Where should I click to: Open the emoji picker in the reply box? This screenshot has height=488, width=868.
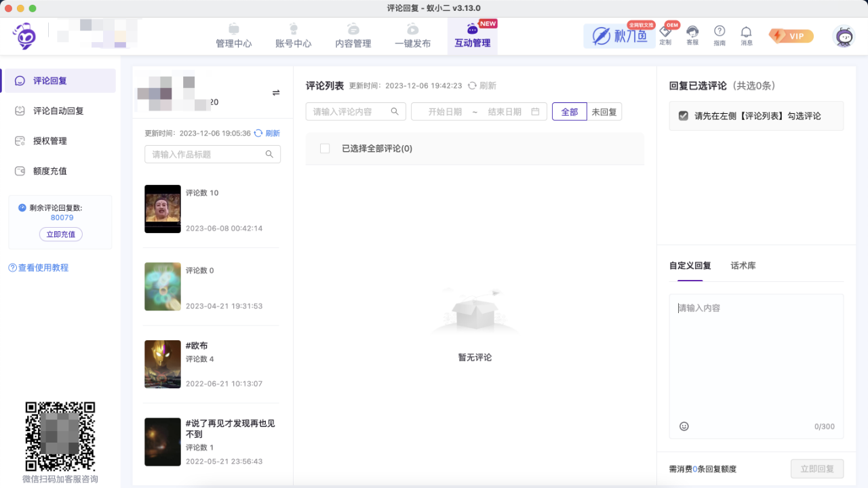click(684, 426)
